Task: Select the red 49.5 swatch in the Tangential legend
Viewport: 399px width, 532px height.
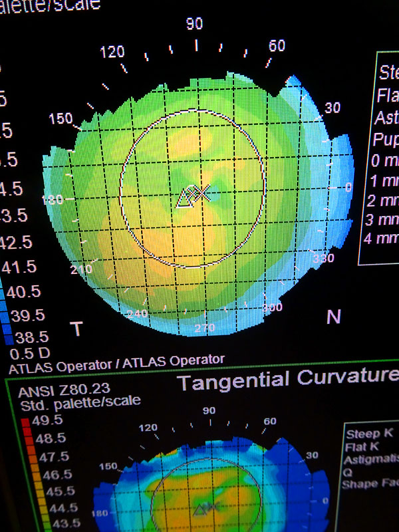Action: click(25, 423)
